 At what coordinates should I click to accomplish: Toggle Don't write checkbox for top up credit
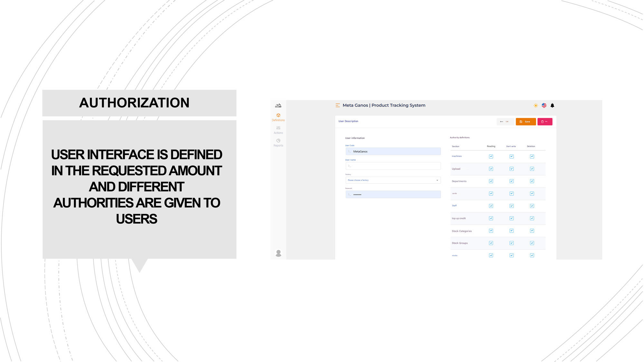(x=511, y=218)
